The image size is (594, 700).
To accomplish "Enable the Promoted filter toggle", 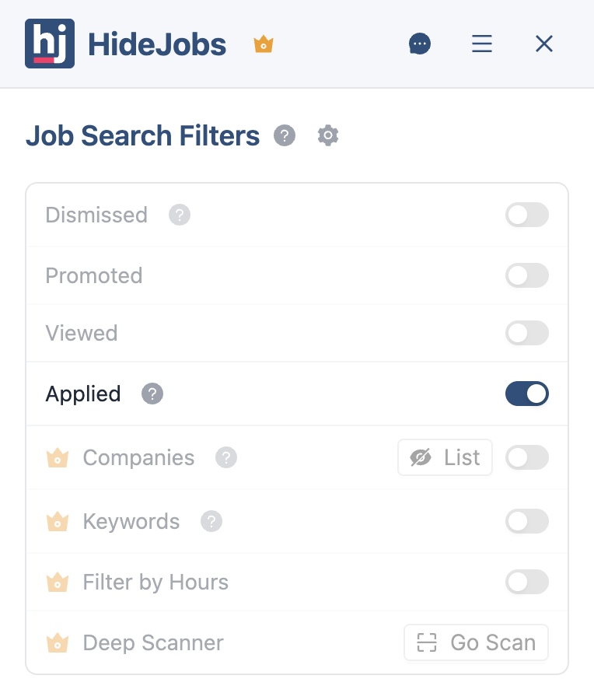I will 527,275.
